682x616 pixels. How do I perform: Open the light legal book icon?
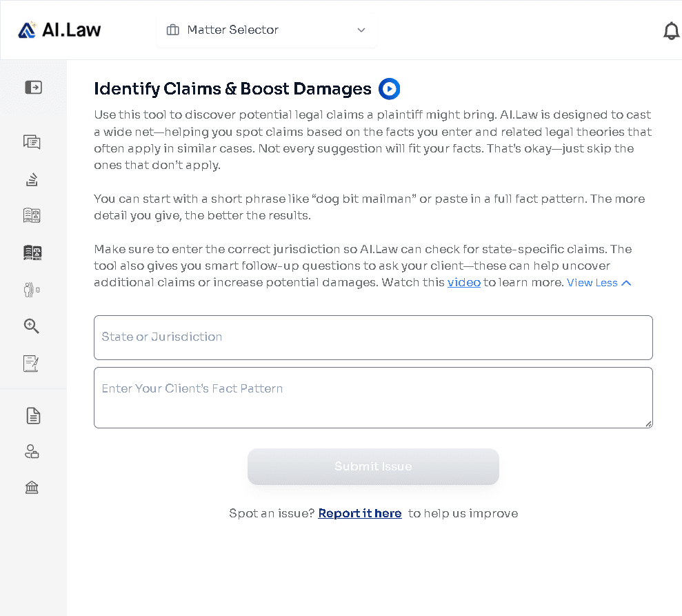[32, 215]
